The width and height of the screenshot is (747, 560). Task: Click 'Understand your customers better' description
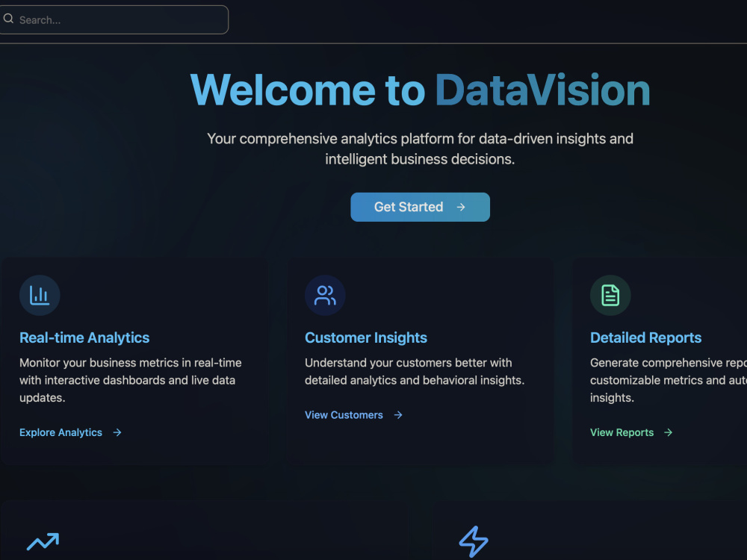(x=415, y=371)
